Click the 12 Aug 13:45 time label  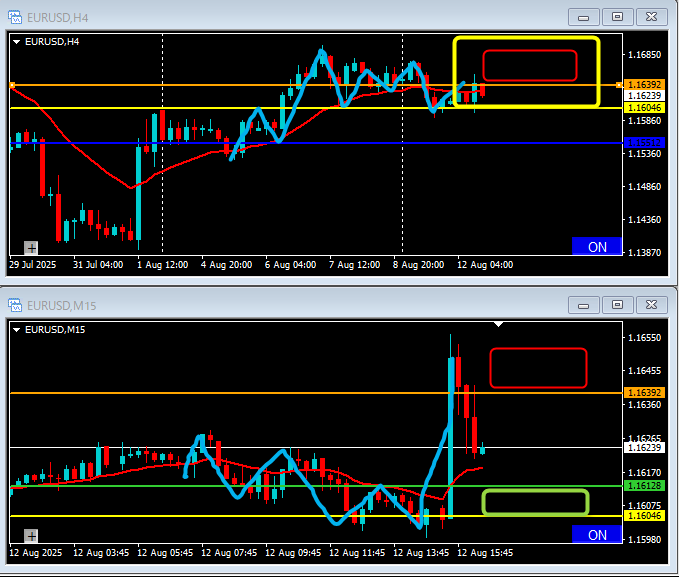point(421,553)
